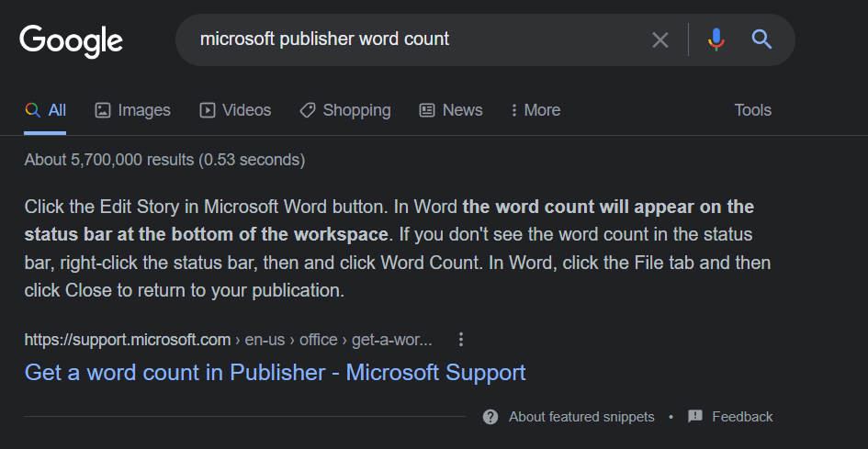The height and width of the screenshot is (449, 868).
Task: Click the question mark icon beside featured snippets
Action: pyautogui.click(x=490, y=417)
